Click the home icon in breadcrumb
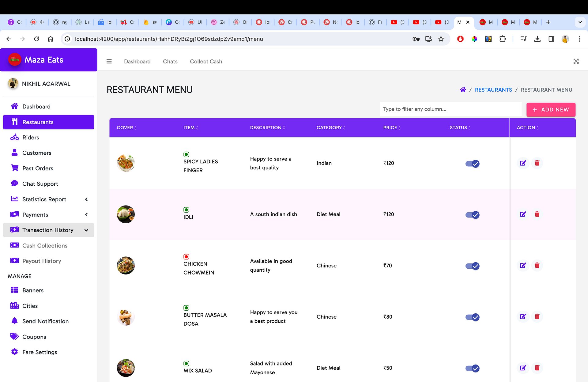588x382 pixels. click(463, 90)
